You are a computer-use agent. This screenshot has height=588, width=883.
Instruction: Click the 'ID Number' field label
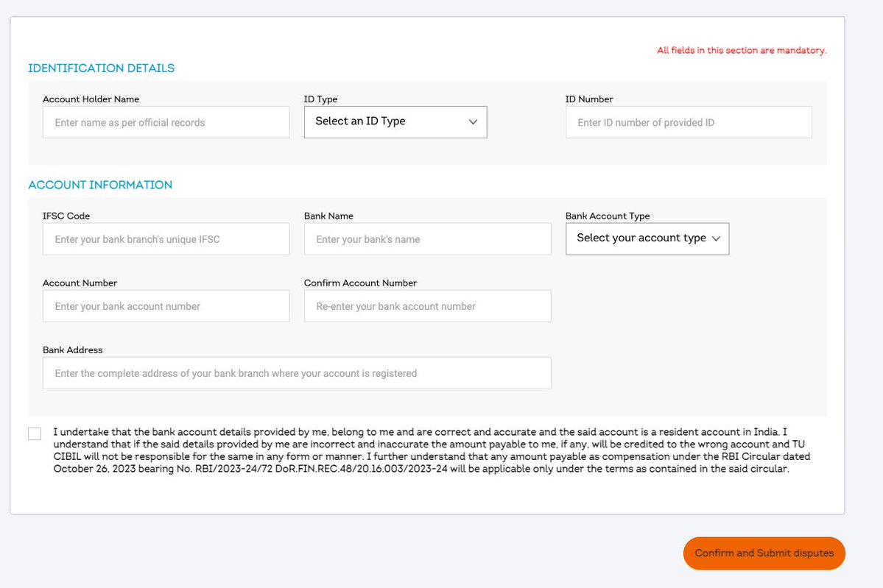[x=589, y=99]
